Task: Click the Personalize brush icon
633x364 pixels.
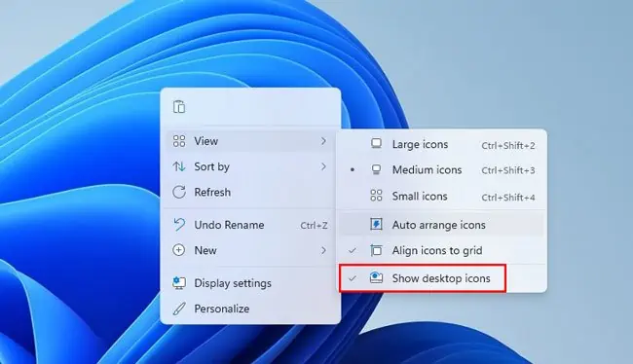Action: tap(179, 309)
